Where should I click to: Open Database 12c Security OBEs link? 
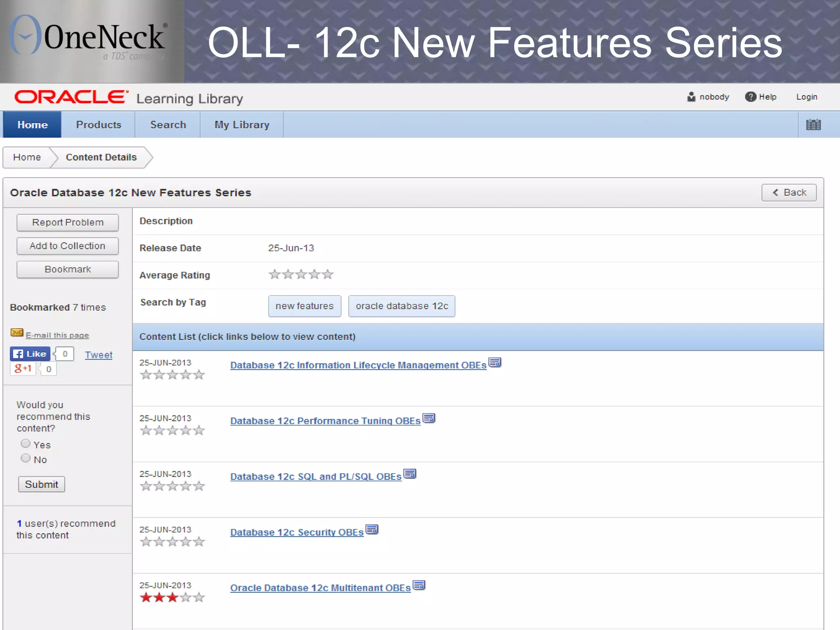pos(297,532)
